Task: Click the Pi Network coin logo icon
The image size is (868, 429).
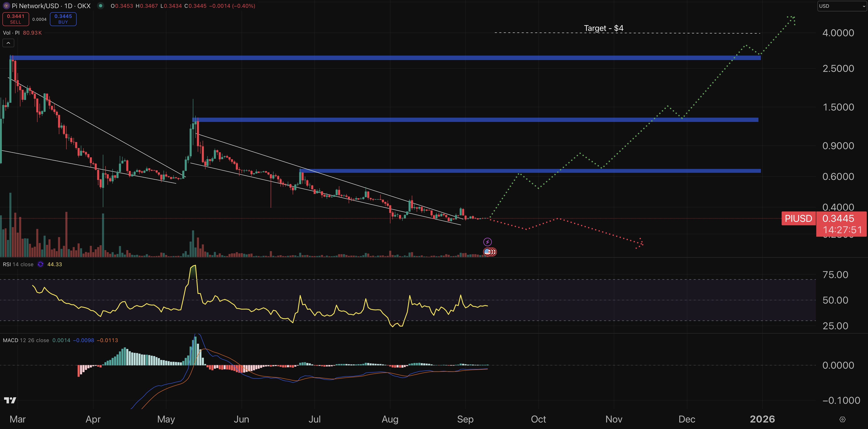Action: click(x=6, y=6)
